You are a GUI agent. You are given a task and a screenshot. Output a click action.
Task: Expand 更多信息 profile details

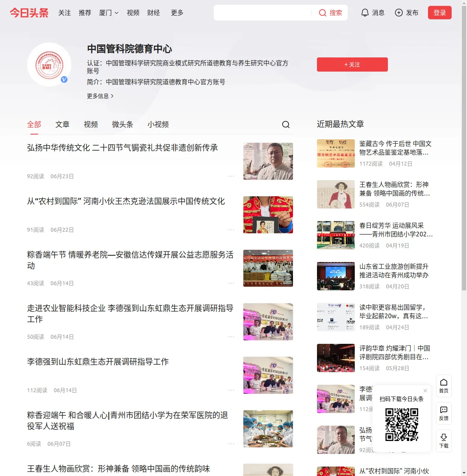click(x=100, y=96)
